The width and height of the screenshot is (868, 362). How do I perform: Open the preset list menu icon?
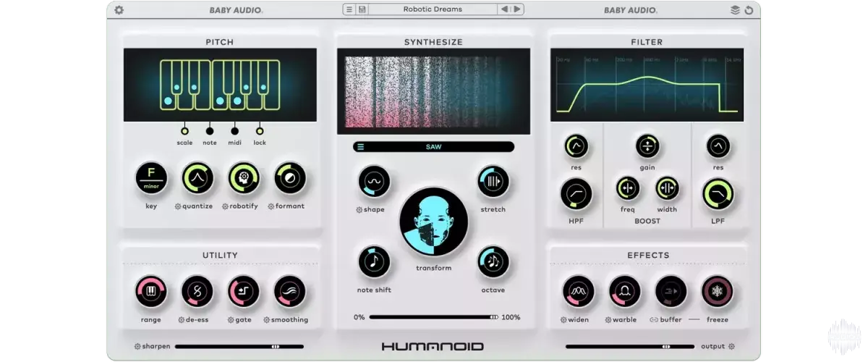[349, 9]
